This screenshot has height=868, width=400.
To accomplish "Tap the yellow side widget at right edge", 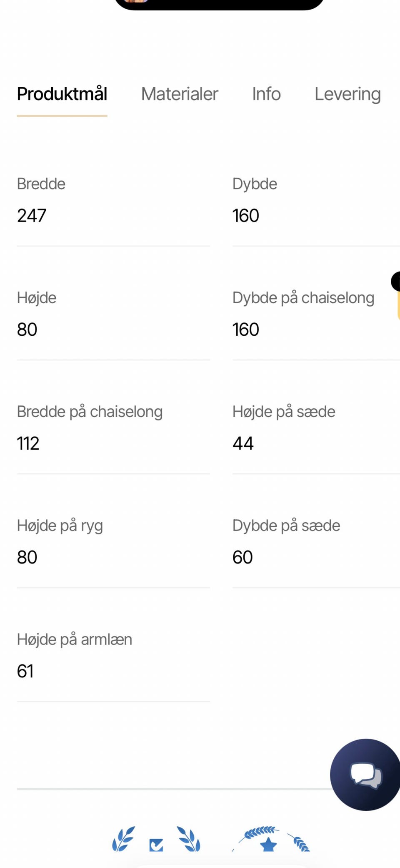I will 398,304.
